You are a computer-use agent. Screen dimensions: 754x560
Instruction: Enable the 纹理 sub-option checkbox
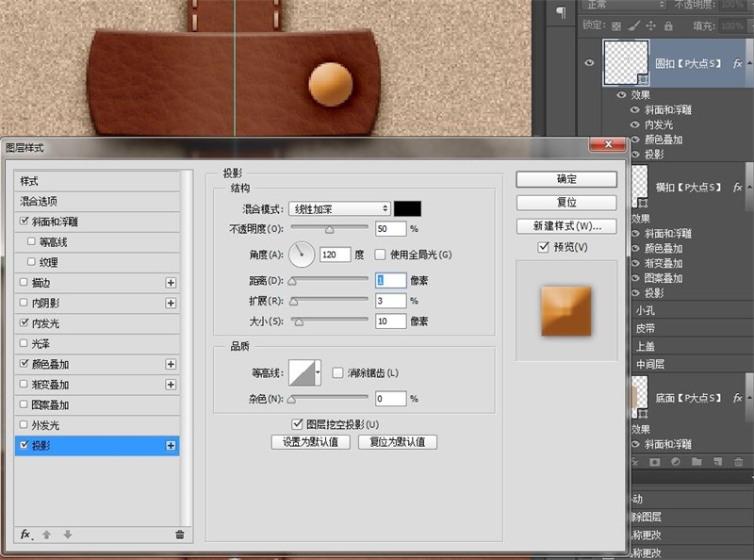[x=31, y=261]
